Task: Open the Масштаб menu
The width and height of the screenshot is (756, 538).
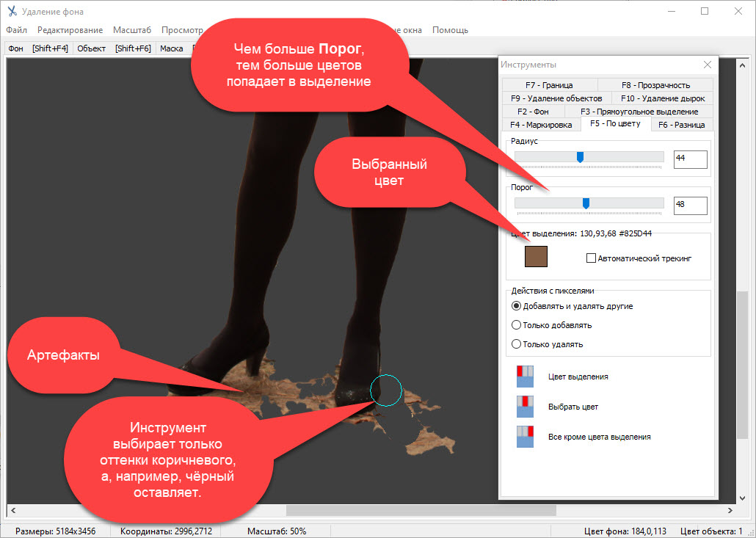Action: [x=132, y=30]
